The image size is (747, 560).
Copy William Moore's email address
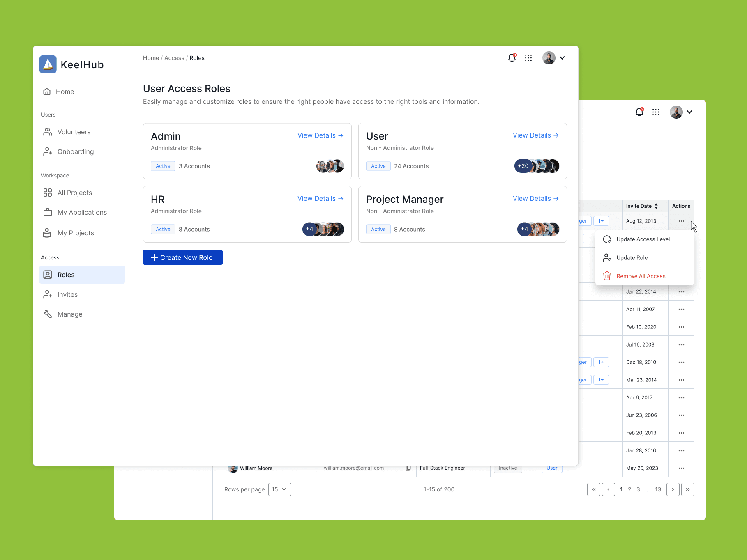click(x=408, y=468)
